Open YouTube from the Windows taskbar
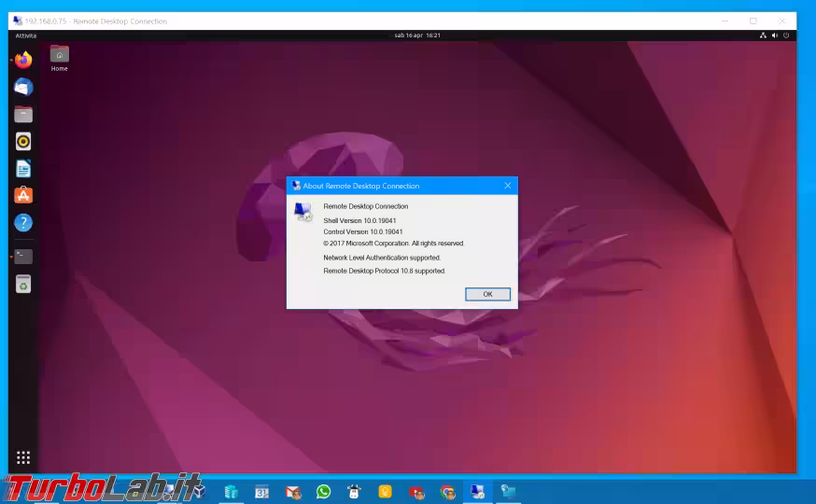The height and width of the screenshot is (504, 816). tap(416, 492)
